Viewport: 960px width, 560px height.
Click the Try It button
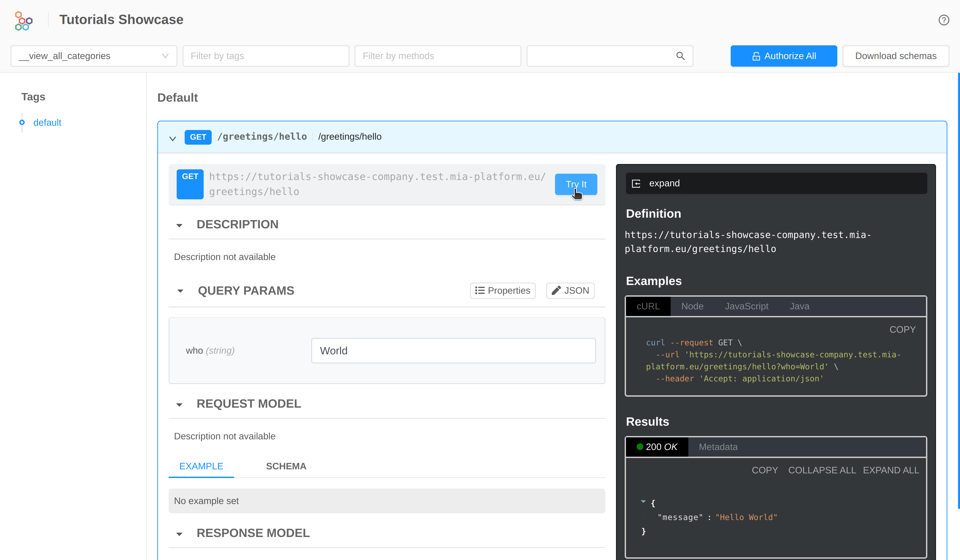click(x=576, y=184)
